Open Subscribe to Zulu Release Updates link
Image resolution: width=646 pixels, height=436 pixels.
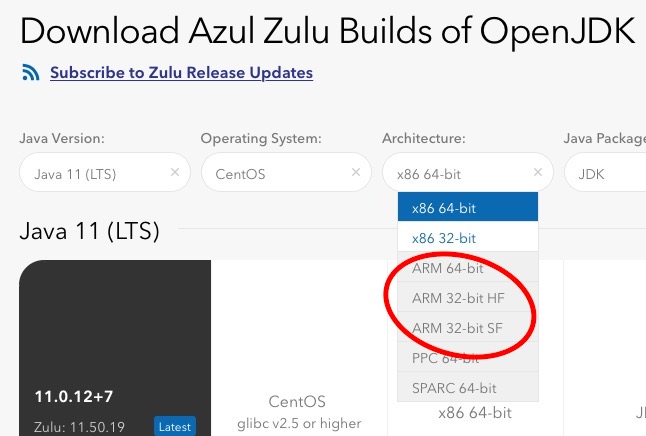181,73
